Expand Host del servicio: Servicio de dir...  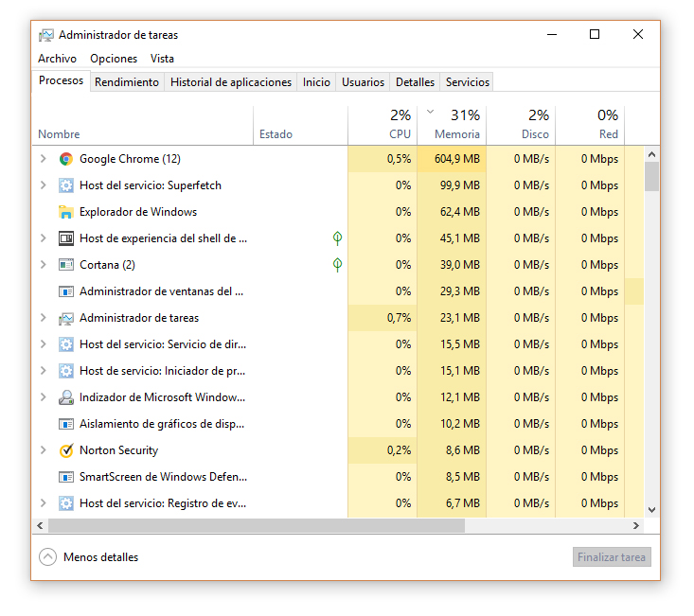(x=43, y=344)
